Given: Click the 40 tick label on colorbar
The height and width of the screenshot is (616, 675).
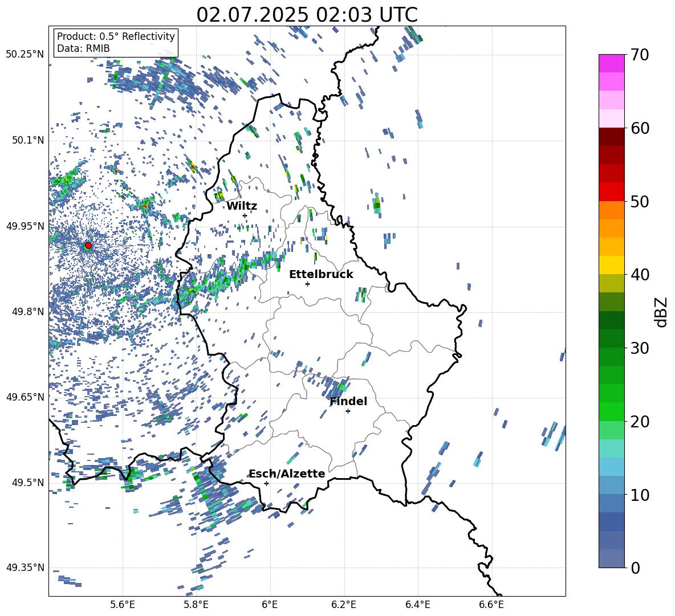Looking at the screenshot, I should [x=640, y=275].
